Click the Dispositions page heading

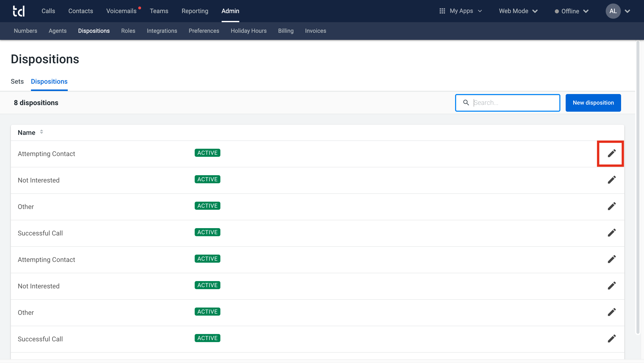point(45,59)
